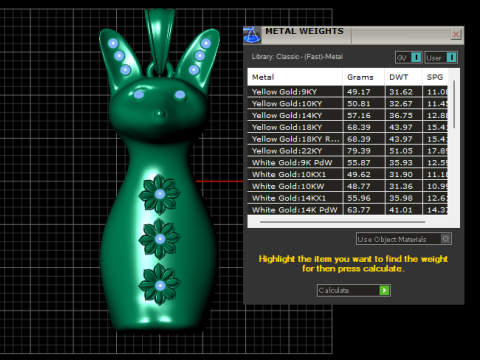Select the Yellow Gold:22KY row

pos(347,151)
